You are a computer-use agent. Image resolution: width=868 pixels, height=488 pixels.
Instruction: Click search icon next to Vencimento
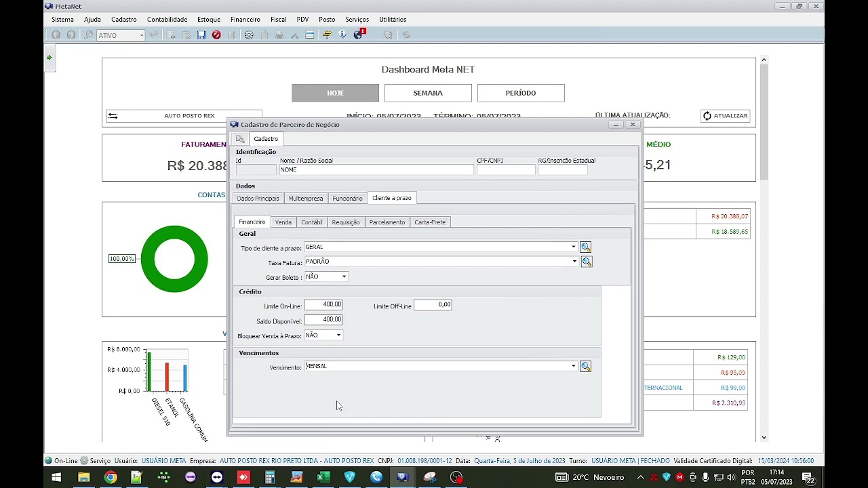(x=585, y=366)
